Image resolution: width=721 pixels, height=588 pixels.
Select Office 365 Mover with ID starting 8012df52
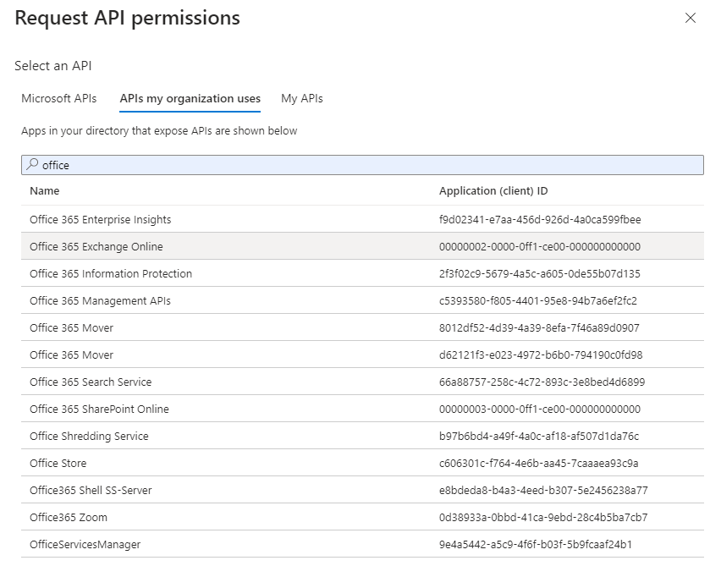[x=362, y=327]
